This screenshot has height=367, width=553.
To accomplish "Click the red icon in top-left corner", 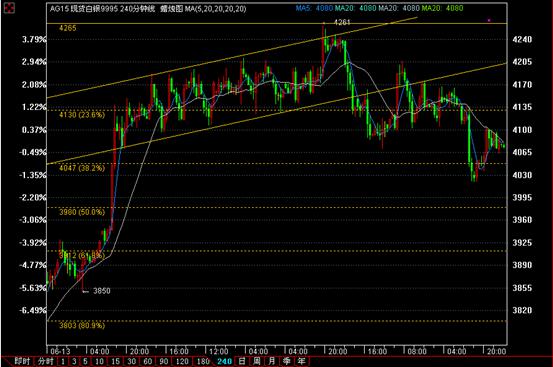I will (9, 7).
